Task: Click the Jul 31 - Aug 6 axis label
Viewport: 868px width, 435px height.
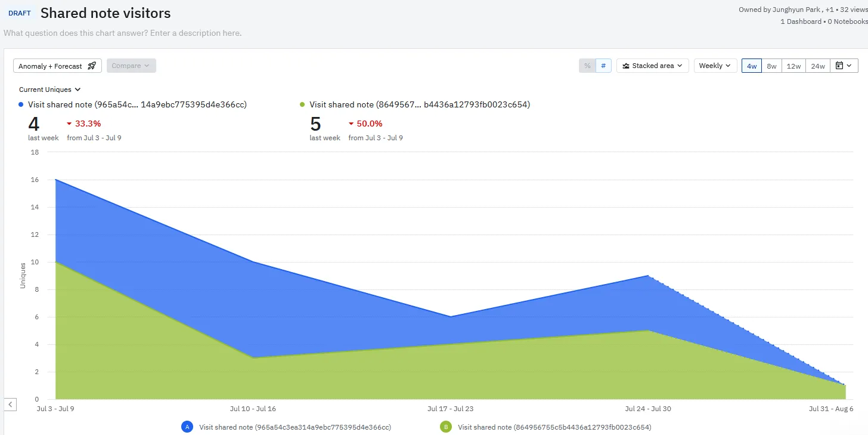Action: (831, 409)
